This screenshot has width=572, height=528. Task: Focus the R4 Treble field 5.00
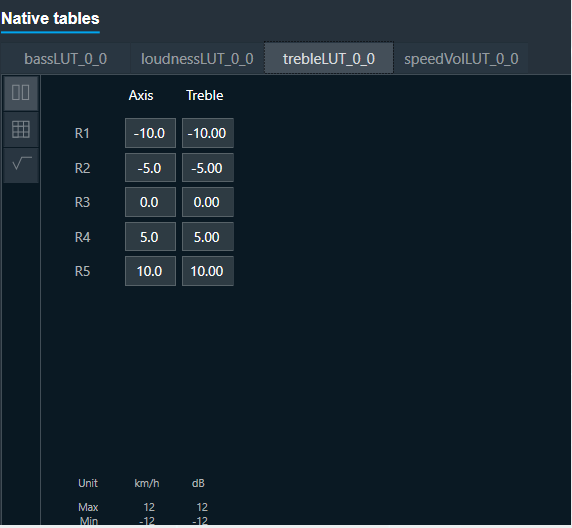point(208,237)
